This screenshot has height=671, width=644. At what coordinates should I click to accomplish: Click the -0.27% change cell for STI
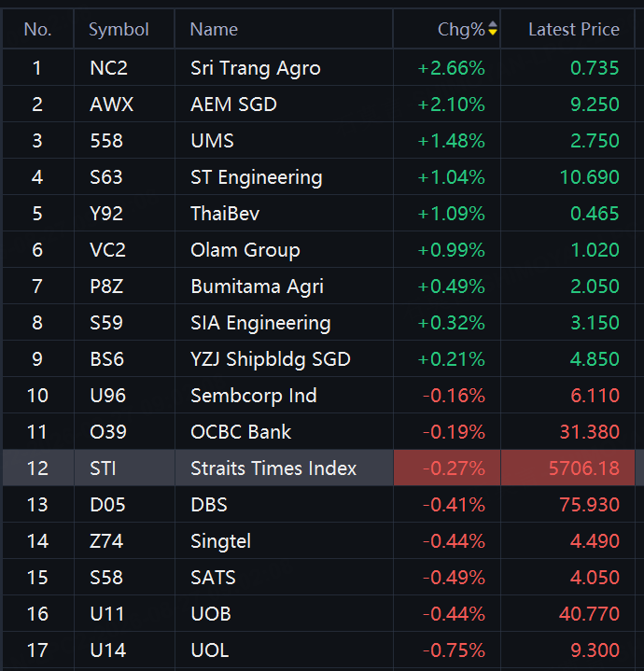click(x=447, y=468)
